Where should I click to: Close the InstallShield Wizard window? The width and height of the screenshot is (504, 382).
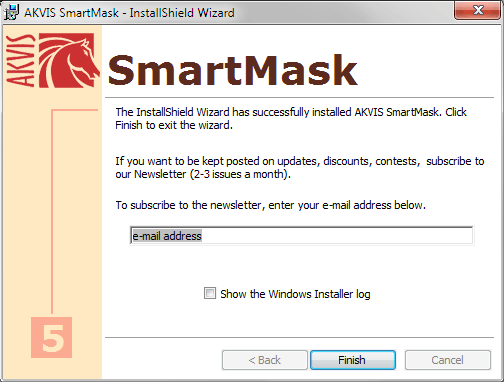coord(478,10)
